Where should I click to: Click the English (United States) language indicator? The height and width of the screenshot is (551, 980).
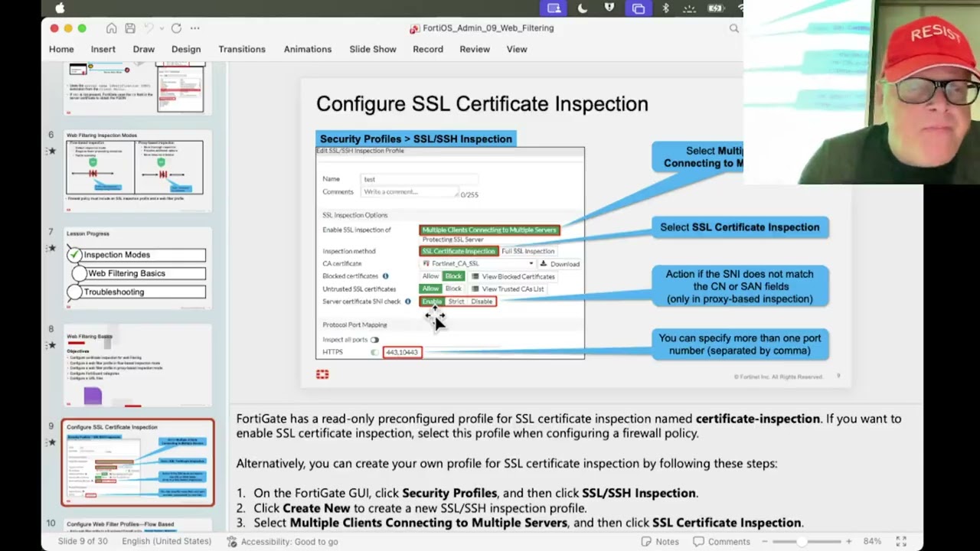pos(166,541)
